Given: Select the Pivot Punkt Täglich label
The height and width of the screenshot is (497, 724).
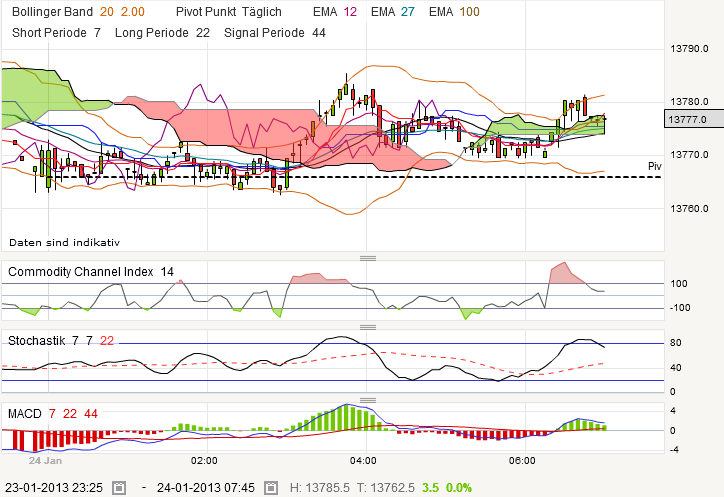Looking at the screenshot, I should (x=229, y=12).
